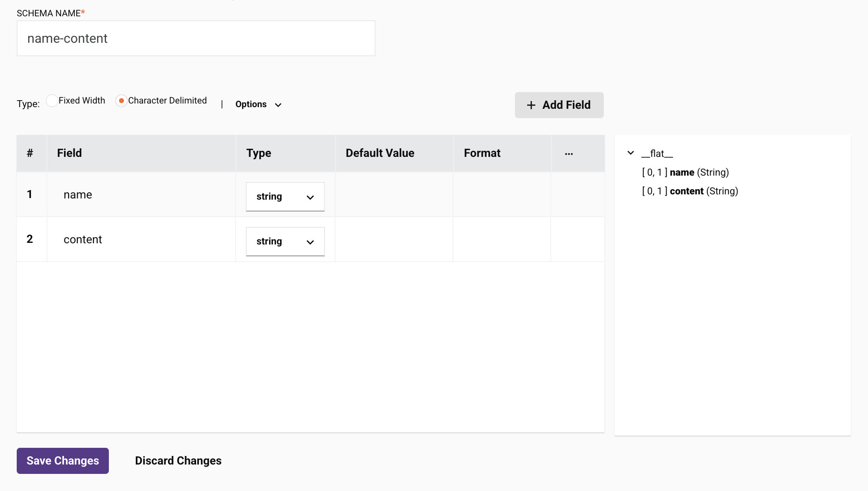Screen dimensions: 868x491
Task: Click the Default Value cell for name
Action: (x=393, y=195)
